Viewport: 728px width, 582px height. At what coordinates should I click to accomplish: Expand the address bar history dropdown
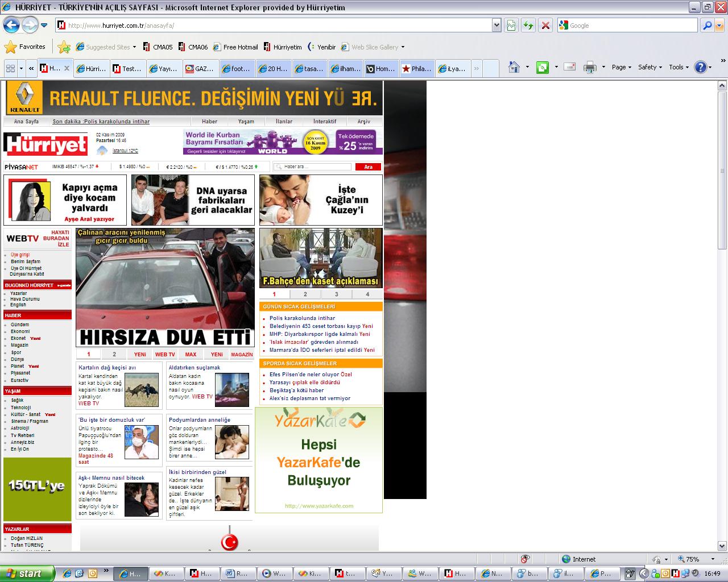497,25
